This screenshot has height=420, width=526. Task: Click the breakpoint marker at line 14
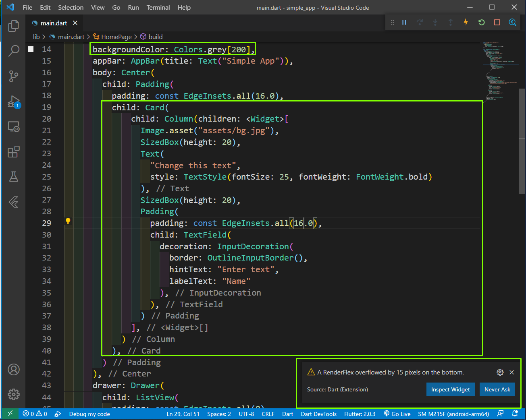[x=31, y=49]
